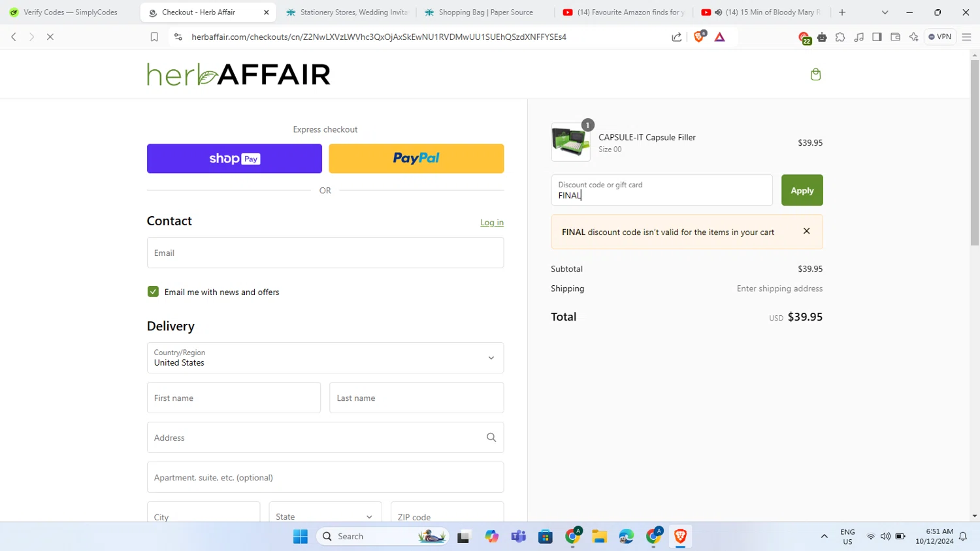The width and height of the screenshot is (980, 551).
Task: Click the share icon in address bar
Action: tap(677, 37)
